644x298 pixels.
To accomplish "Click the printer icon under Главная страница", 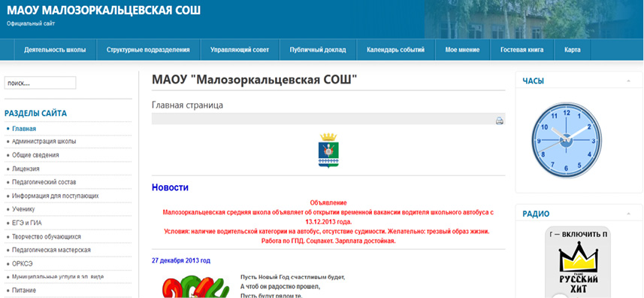I will 500,121.
